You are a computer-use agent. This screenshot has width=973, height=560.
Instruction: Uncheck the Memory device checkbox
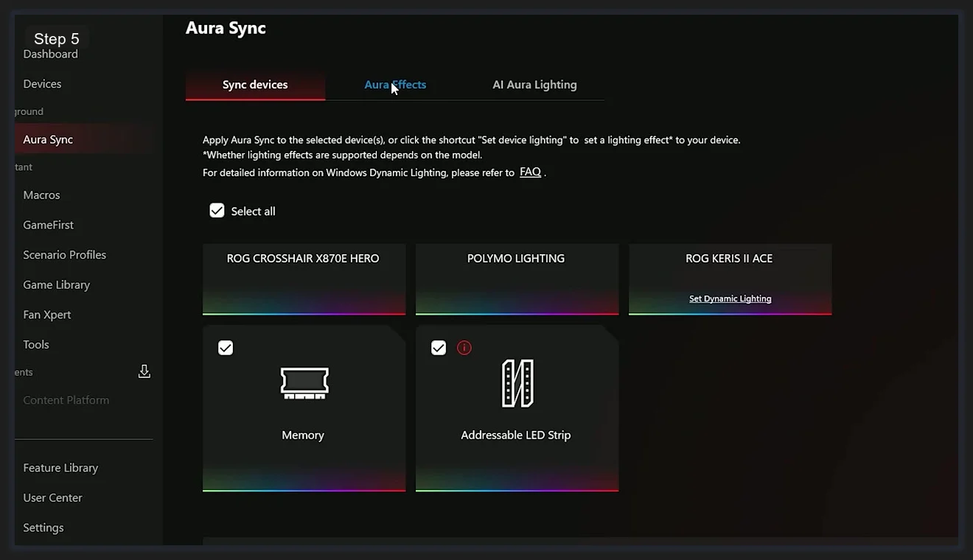[226, 347]
